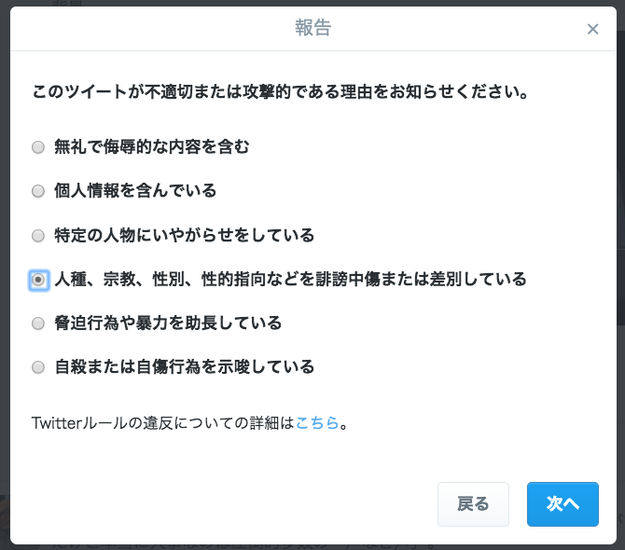625x550 pixels.
Task: Choose the radio button for 自殺または自傷行為を示唆している
Action: point(38,367)
